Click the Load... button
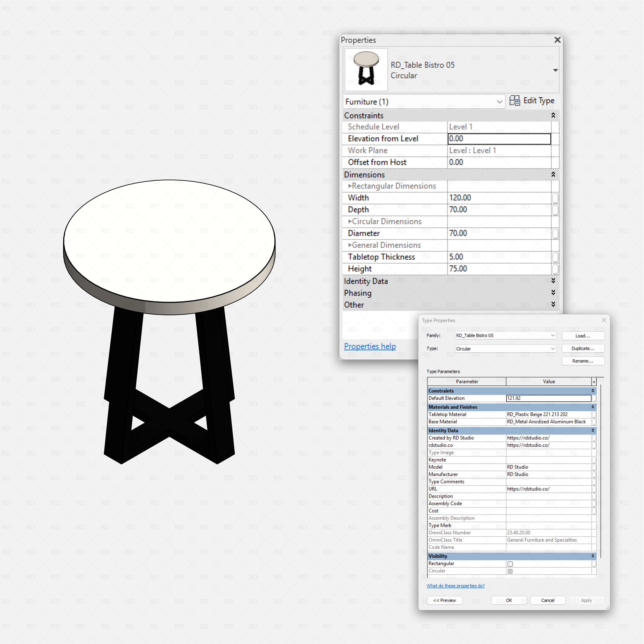 tap(583, 336)
